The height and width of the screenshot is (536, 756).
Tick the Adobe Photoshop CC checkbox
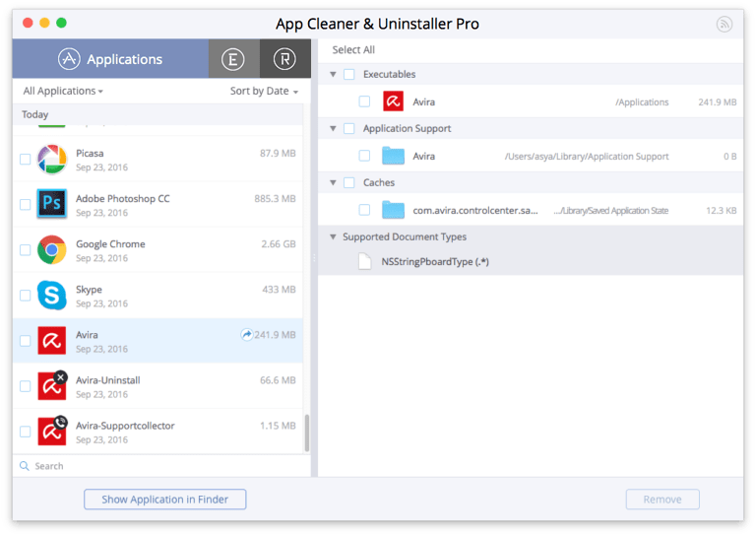pos(25,205)
